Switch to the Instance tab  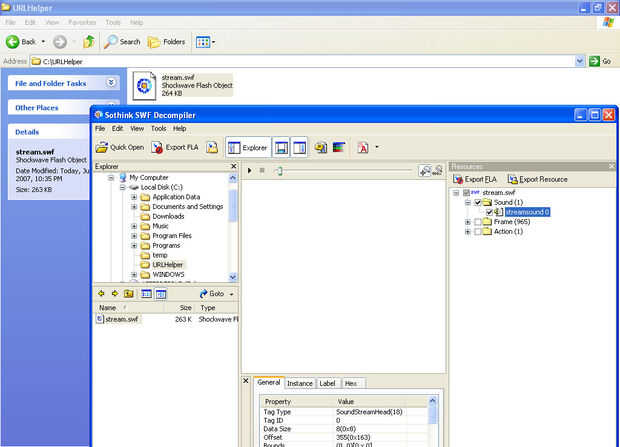tap(300, 383)
